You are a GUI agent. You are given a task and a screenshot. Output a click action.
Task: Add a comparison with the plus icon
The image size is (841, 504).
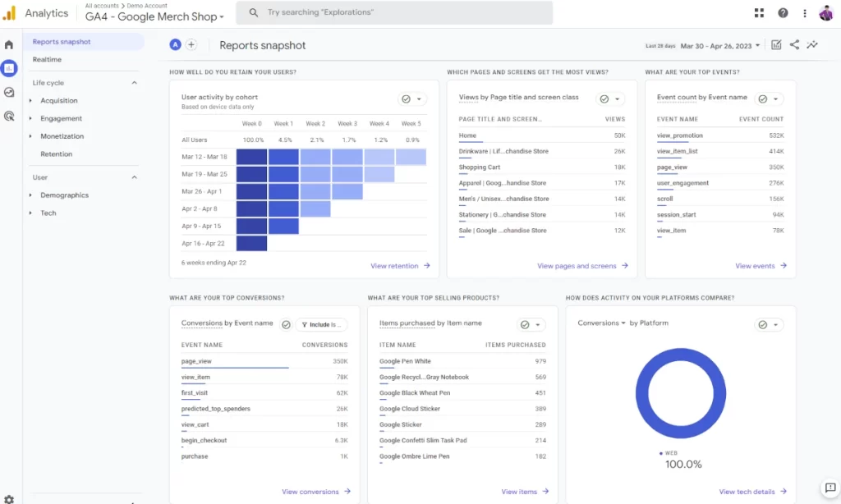[191, 45]
